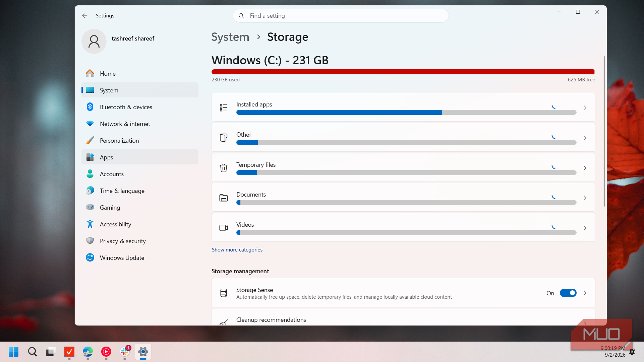The width and height of the screenshot is (644, 362).
Task: Click the Accounts person icon
Action: click(x=90, y=174)
